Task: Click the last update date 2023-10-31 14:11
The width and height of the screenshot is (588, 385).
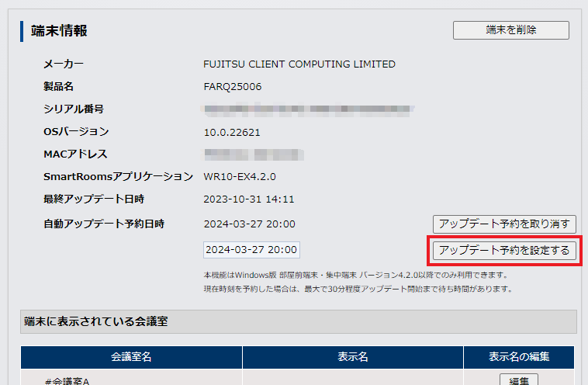Action: click(x=249, y=199)
